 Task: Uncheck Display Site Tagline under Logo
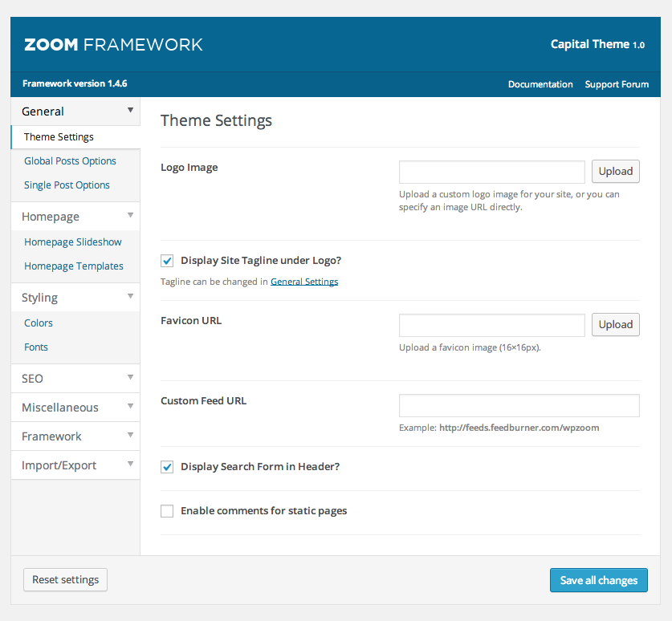click(x=167, y=261)
